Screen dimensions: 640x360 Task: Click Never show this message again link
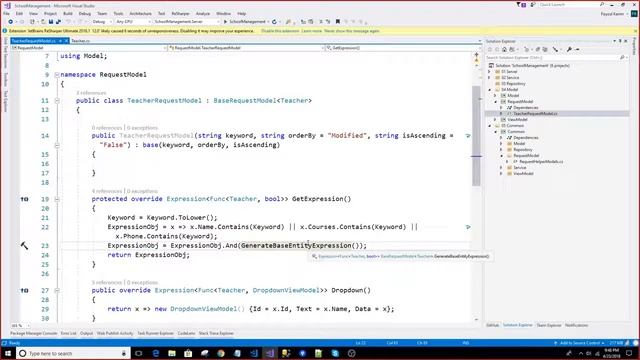tap(351, 31)
